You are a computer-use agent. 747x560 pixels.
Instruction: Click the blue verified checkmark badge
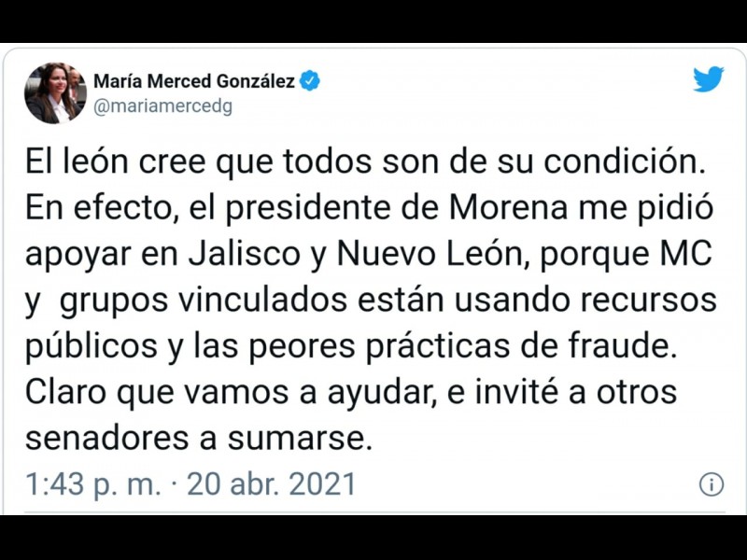pos(310,81)
